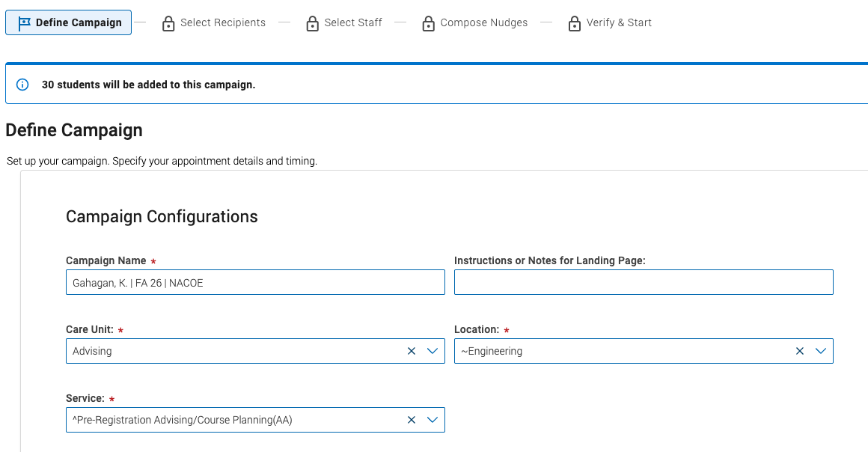Click the Campaign Configurations heading

(162, 216)
